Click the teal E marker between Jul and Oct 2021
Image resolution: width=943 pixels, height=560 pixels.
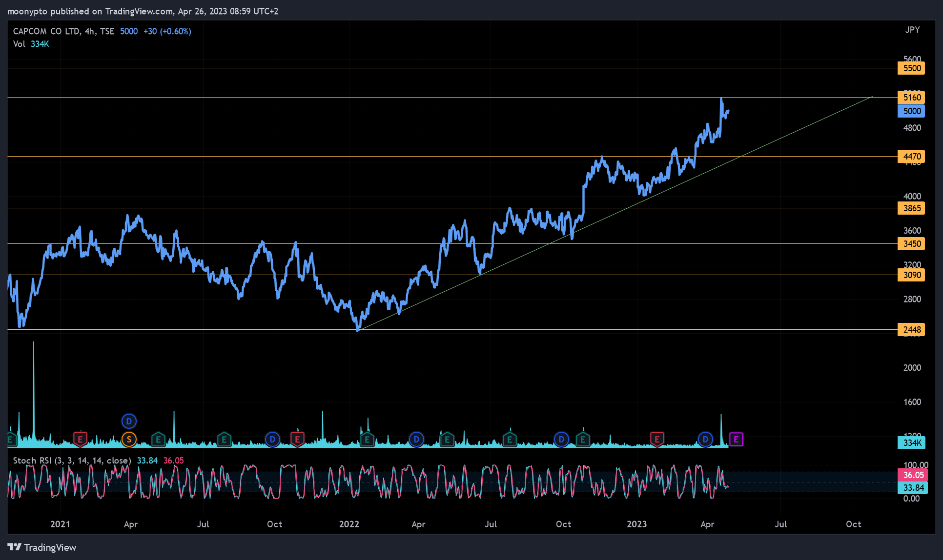(x=224, y=440)
